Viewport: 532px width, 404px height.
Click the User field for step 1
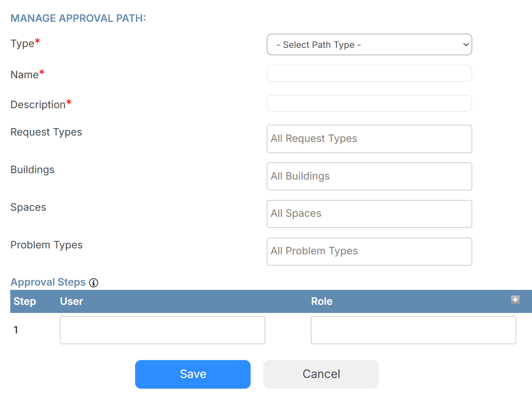162,330
